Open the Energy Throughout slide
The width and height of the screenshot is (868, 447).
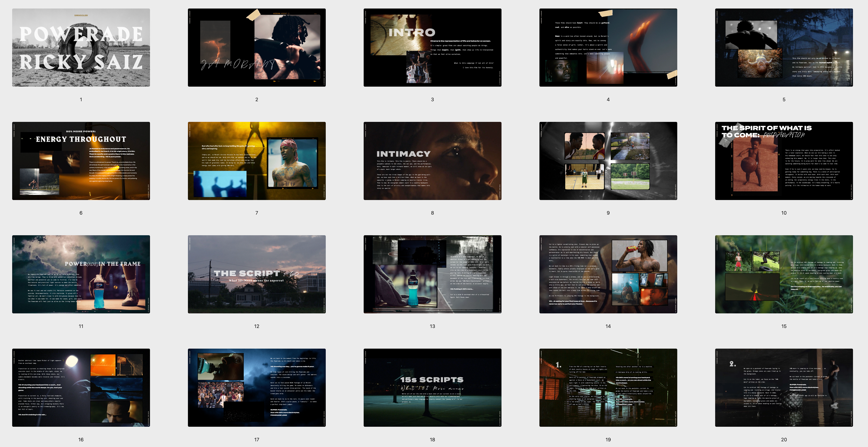[x=81, y=161]
